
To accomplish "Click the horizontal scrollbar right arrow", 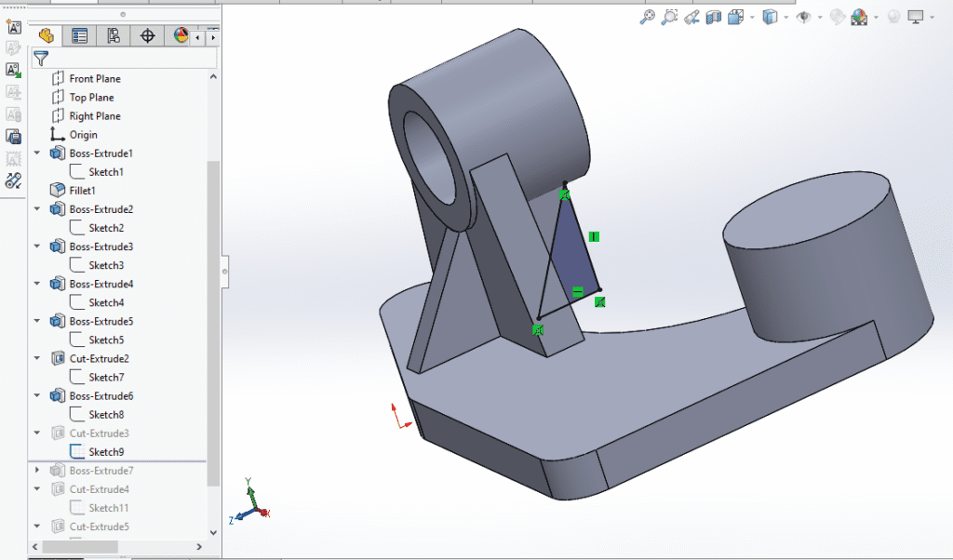I will point(199,547).
